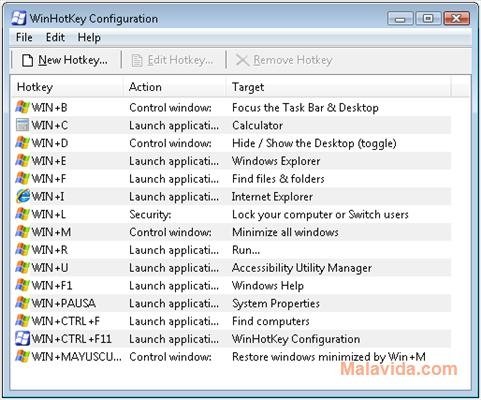Click Hide / Show the Desktop (toggle) target
The width and height of the screenshot is (481, 400).
pos(314,143)
